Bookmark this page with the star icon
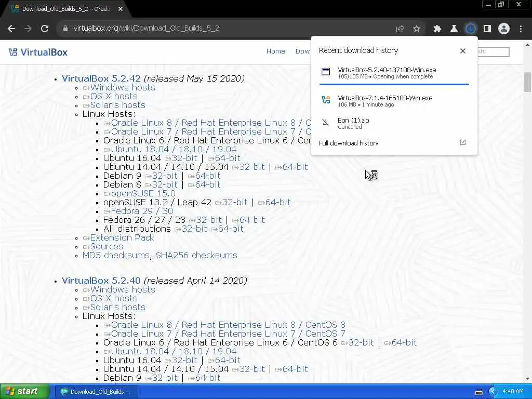This screenshot has height=399, width=532. pyautogui.click(x=417, y=29)
